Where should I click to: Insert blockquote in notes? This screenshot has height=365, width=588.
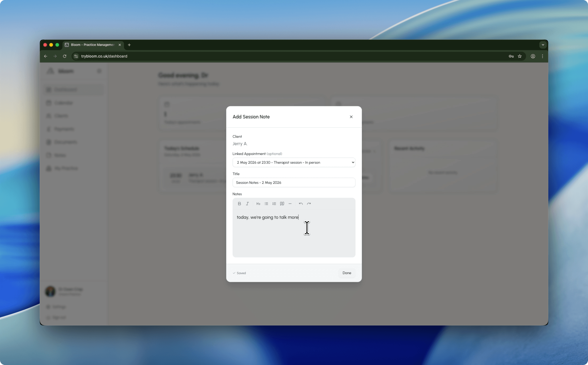[282, 203]
